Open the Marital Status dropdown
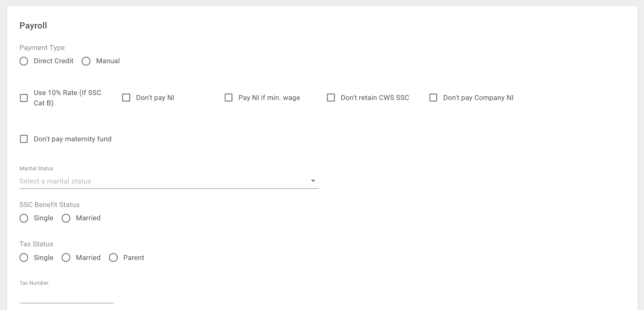The width and height of the screenshot is (644, 310). pyautogui.click(x=169, y=181)
